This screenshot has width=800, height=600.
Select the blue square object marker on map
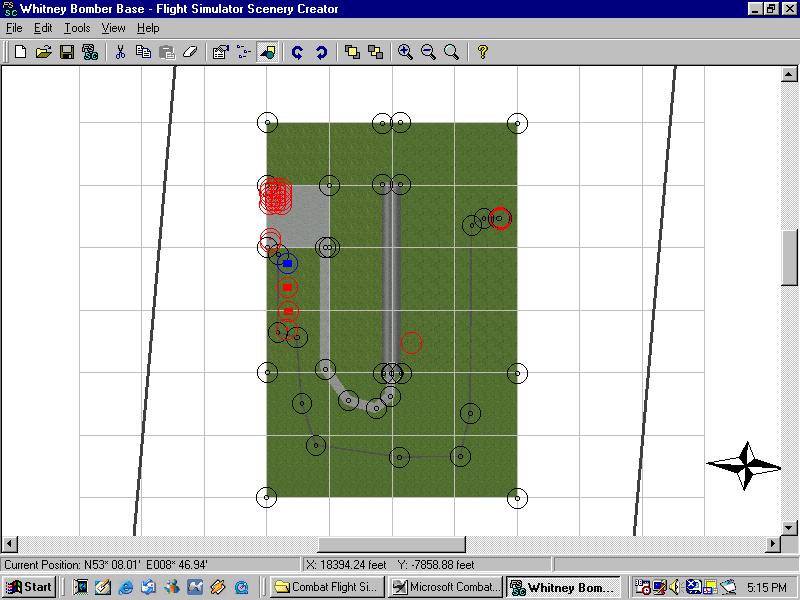coord(287,264)
